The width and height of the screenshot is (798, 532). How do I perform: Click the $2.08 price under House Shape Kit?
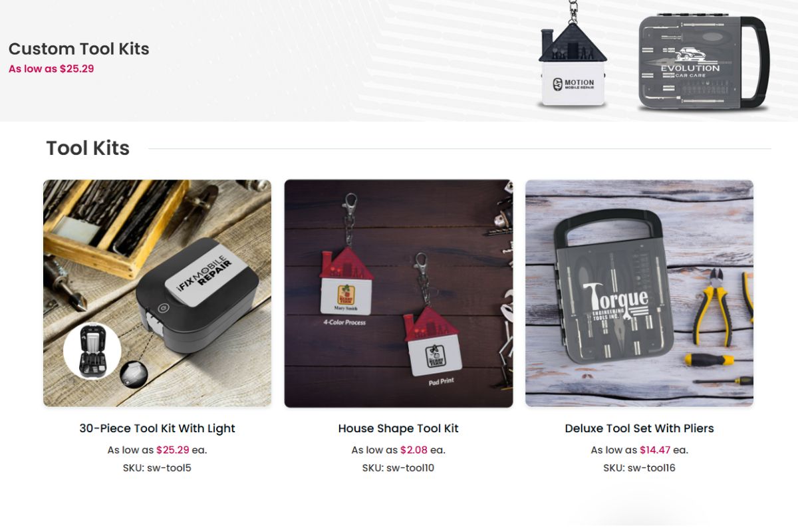click(x=414, y=450)
